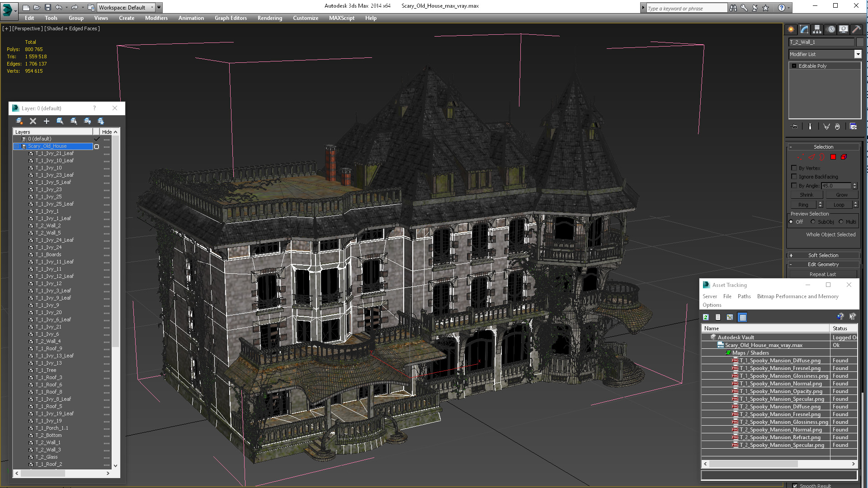
Task: Click the object color swatch beside T_2_Wall_1
Action: [860, 42]
